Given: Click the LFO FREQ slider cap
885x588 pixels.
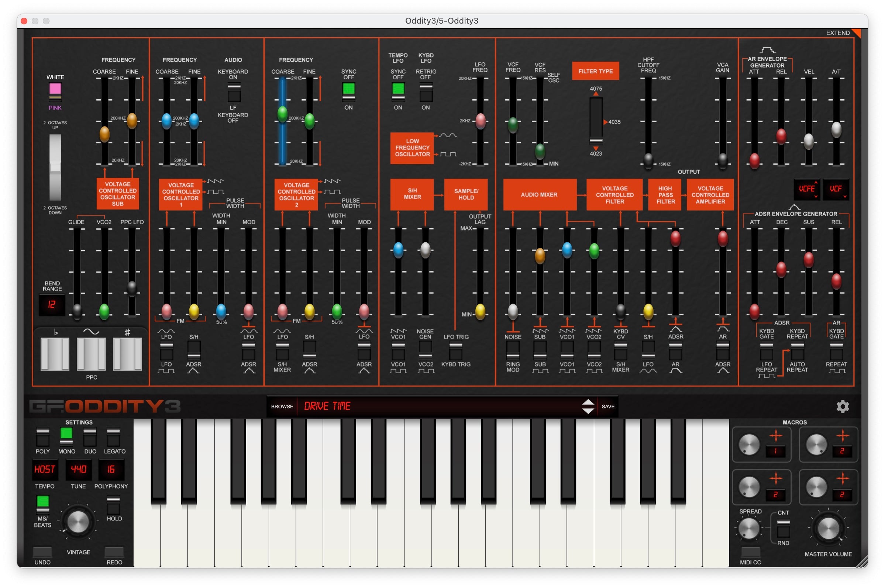Looking at the screenshot, I should pyautogui.click(x=481, y=121).
